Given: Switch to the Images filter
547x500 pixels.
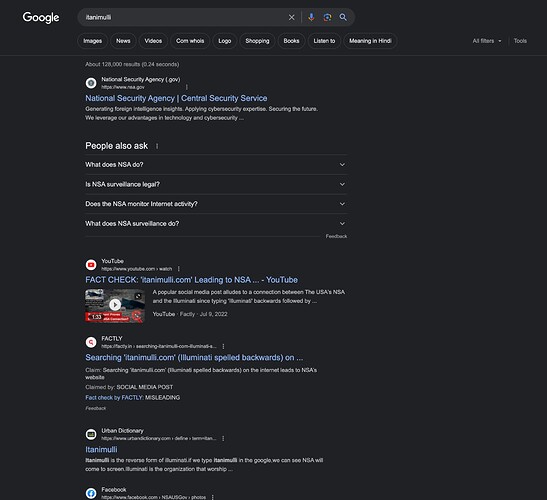Looking at the screenshot, I should click(x=92, y=41).
